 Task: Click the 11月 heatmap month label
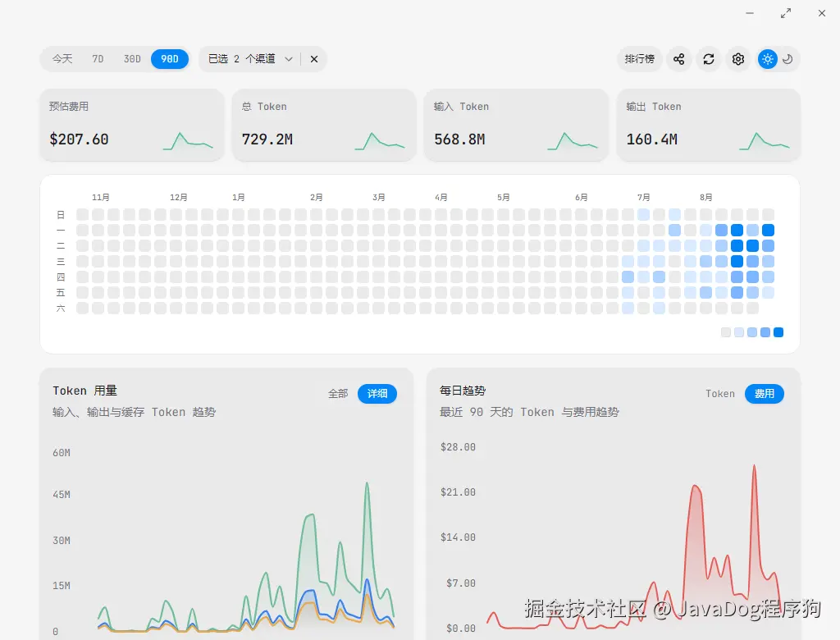click(x=101, y=197)
